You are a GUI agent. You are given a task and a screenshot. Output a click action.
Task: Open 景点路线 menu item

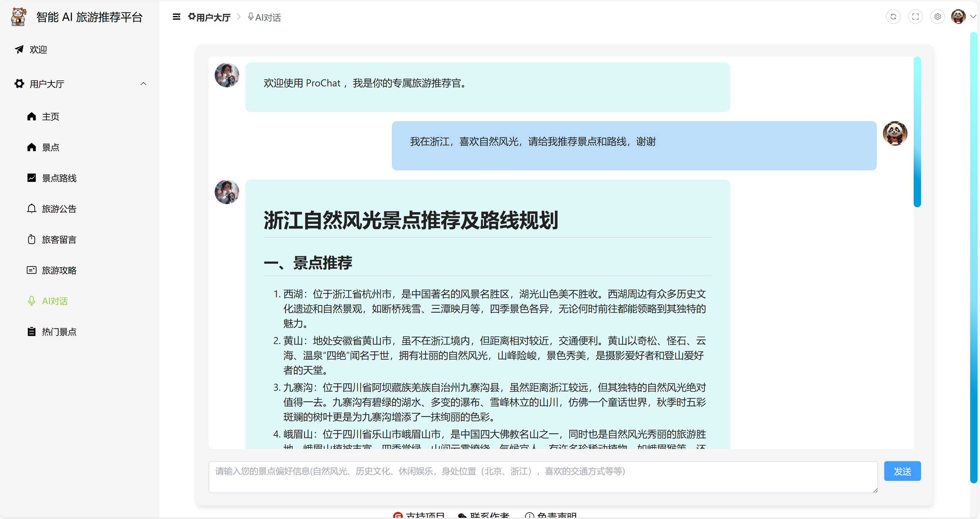pyautogui.click(x=59, y=178)
